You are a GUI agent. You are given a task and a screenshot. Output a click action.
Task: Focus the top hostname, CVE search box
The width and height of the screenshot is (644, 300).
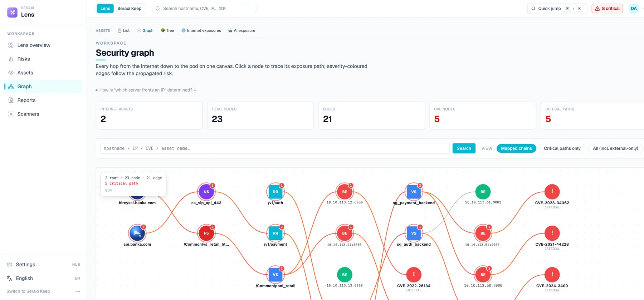[x=204, y=9]
